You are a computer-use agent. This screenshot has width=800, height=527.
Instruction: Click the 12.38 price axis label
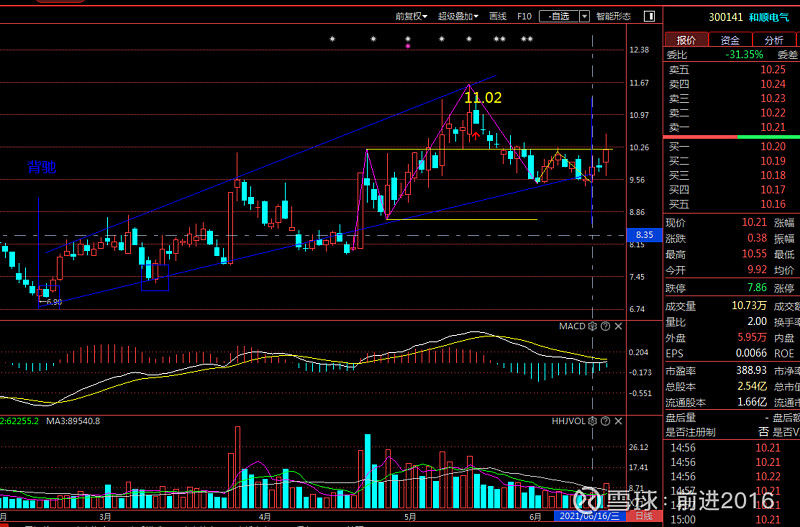point(639,50)
